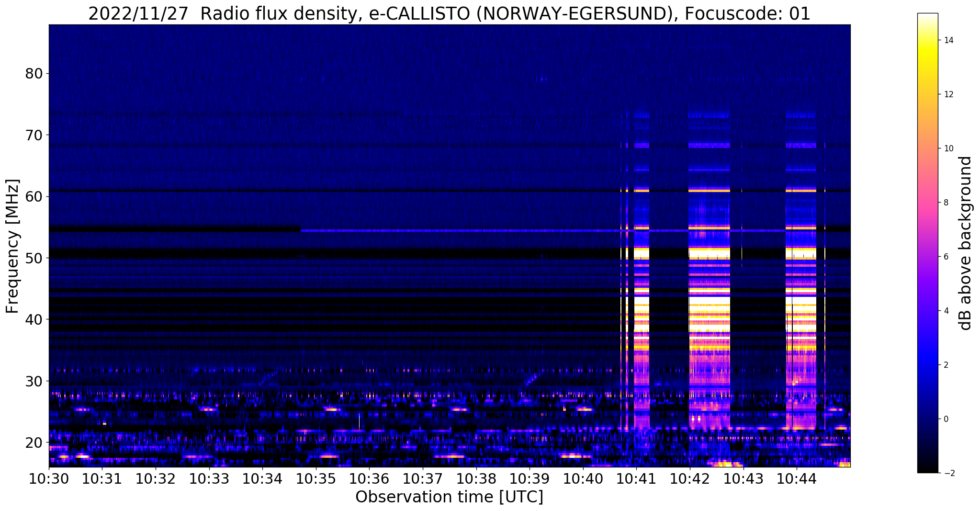This screenshot has width=980, height=511.
Task: Click the 10:39 time tick label
Action: tap(529, 479)
